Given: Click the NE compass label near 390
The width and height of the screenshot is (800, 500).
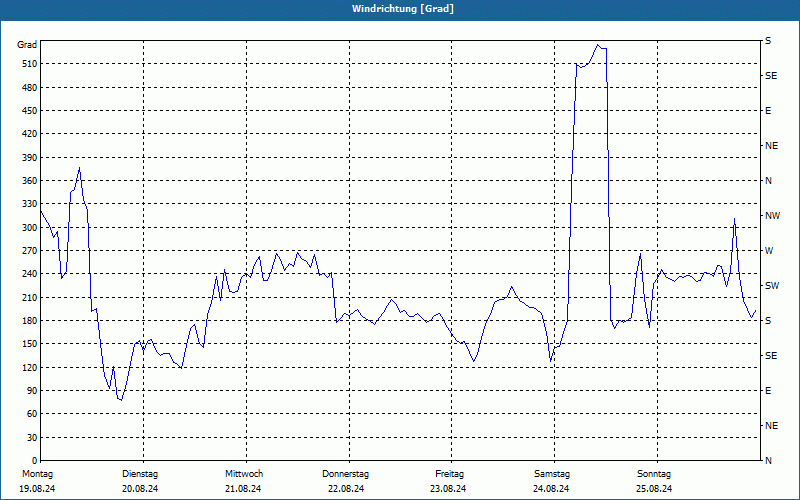Looking at the screenshot, I should (771, 146).
